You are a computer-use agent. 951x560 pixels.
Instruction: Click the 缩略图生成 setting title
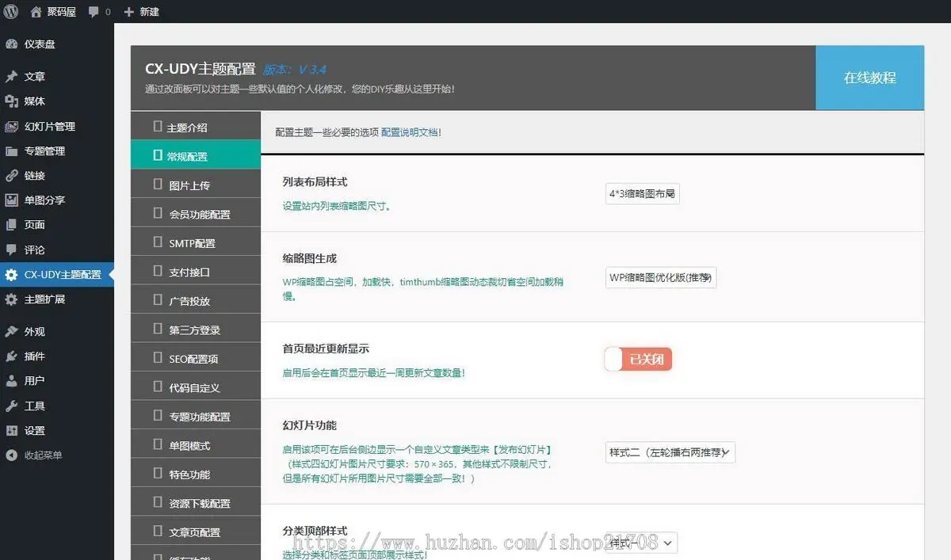(310, 258)
